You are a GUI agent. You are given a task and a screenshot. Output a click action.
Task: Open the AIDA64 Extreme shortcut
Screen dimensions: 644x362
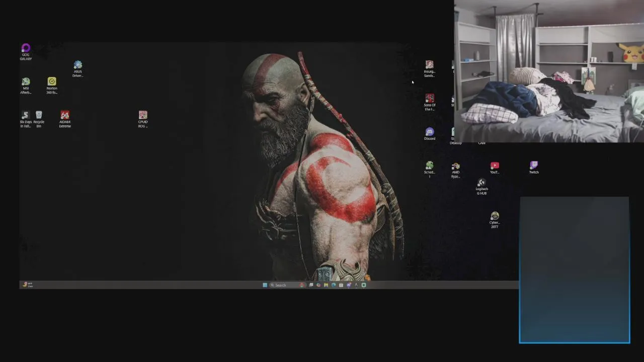[65, 119]
